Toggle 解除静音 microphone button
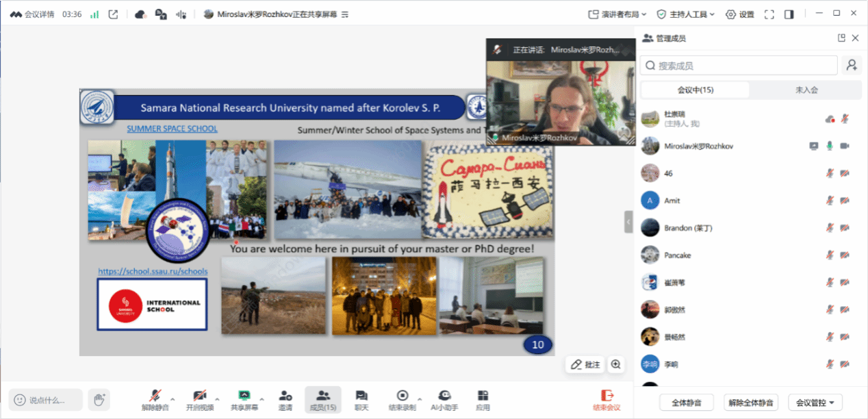Viewport: 868px width, 419px height. click(155, 400)
